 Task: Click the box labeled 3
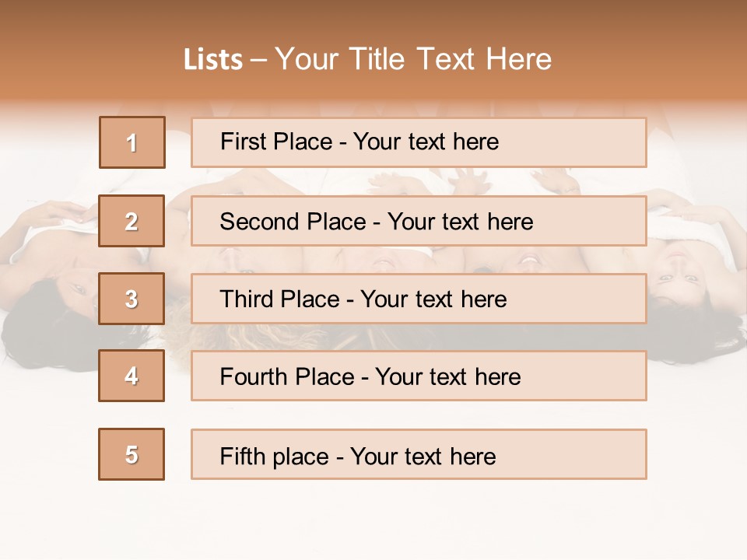(132, 299)
